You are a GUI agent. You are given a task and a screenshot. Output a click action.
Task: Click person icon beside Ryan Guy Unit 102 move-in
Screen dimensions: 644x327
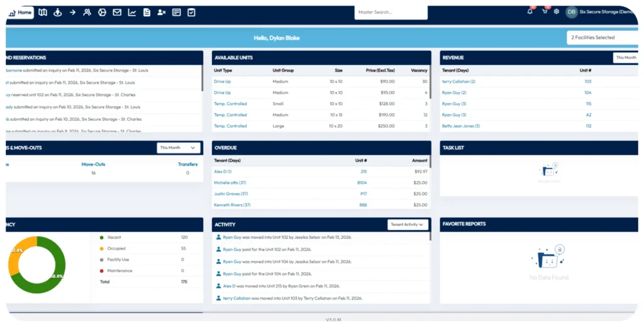pos(218,236)
